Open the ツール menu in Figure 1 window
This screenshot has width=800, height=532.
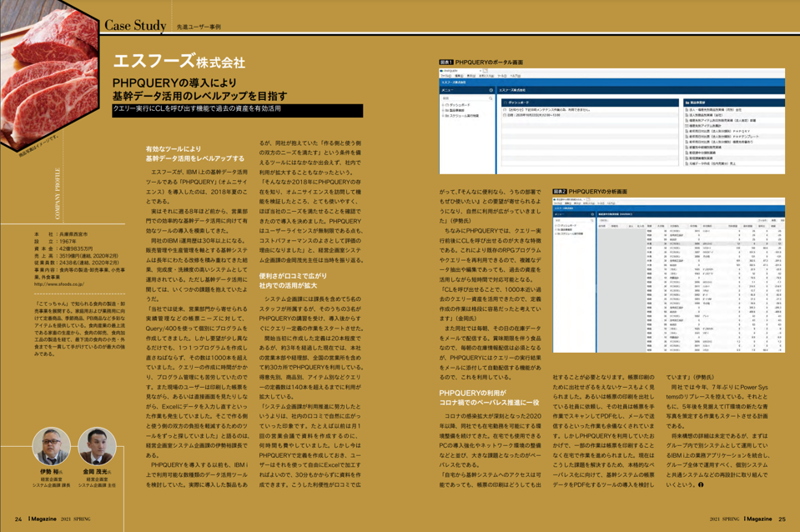502,76
